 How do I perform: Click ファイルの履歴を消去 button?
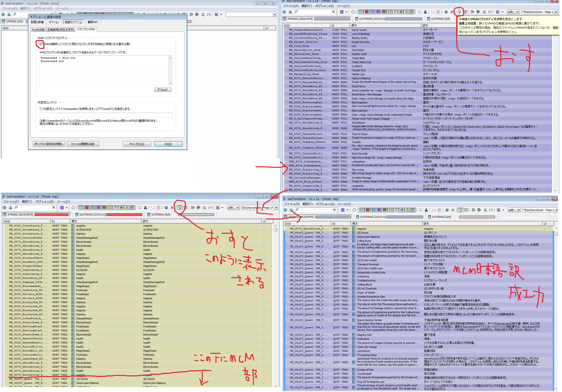pyautogui.click(x=83, y=144)
